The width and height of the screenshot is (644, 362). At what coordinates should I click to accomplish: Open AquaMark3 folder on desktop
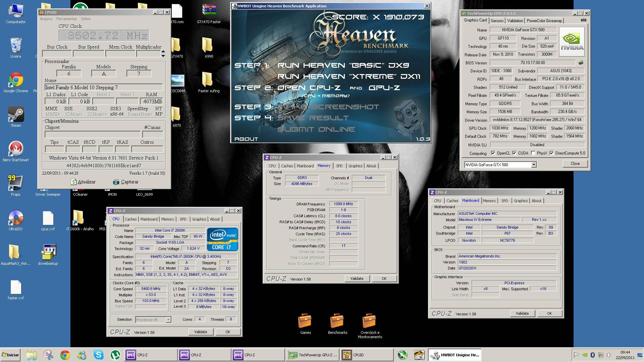point(15,255)
